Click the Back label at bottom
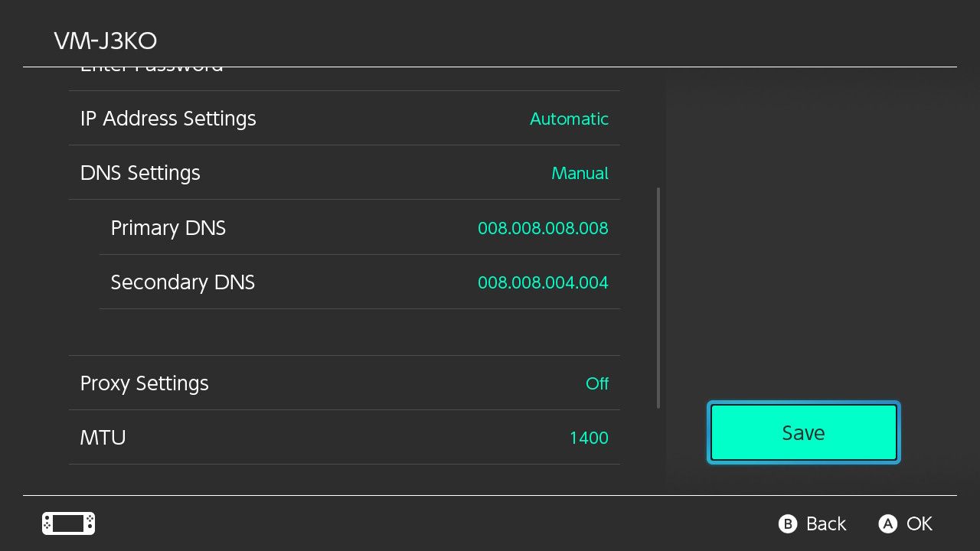 pyautogui.click(x=825, y=523)
